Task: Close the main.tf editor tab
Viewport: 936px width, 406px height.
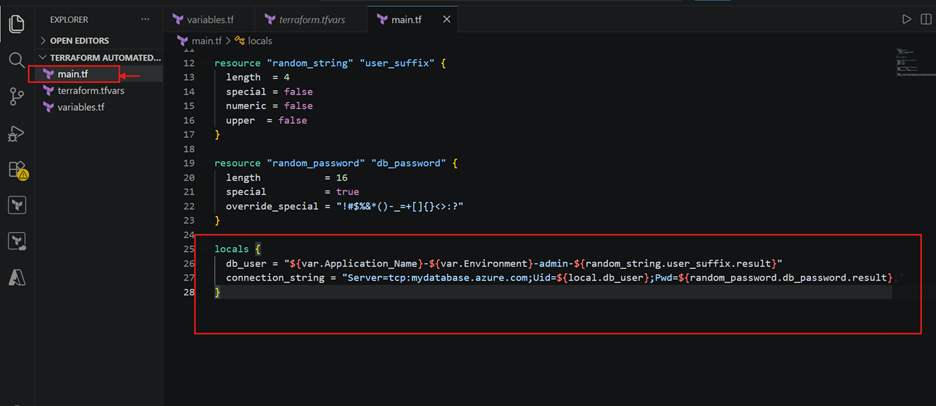Action: pyautogui.click(x=446, y=20)
